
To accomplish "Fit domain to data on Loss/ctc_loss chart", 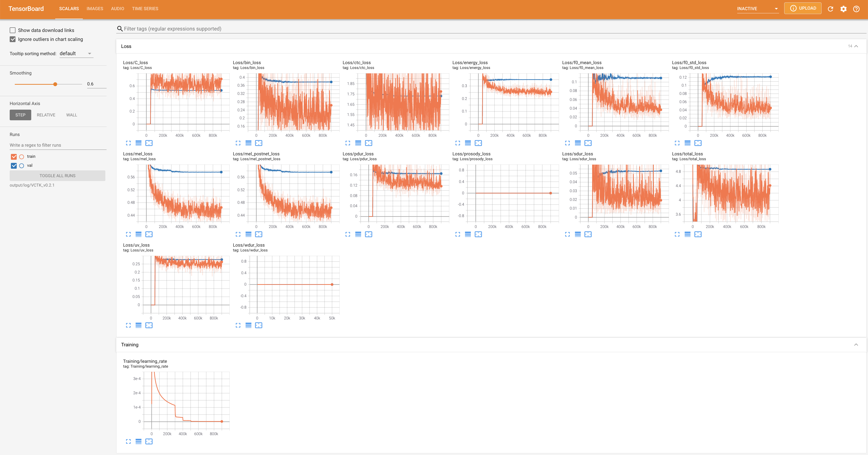I will 369,143.
